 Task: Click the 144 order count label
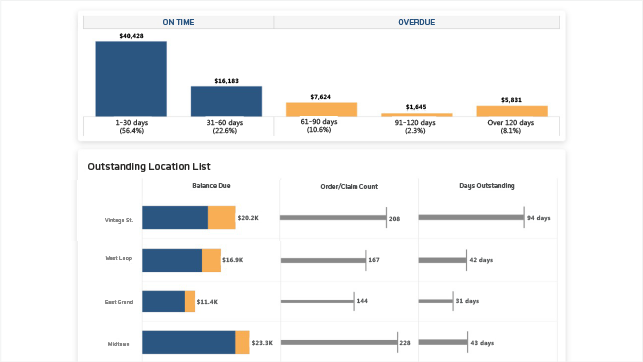362,301
